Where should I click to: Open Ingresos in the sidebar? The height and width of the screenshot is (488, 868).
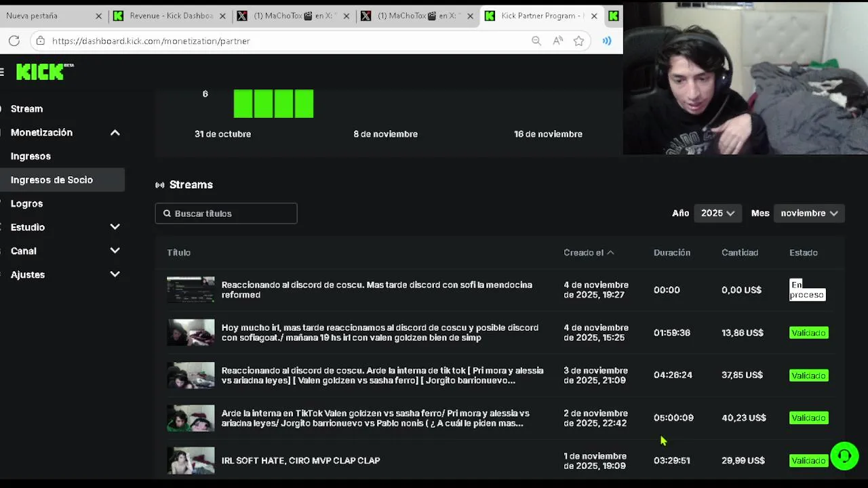click(x=31, y=156)
